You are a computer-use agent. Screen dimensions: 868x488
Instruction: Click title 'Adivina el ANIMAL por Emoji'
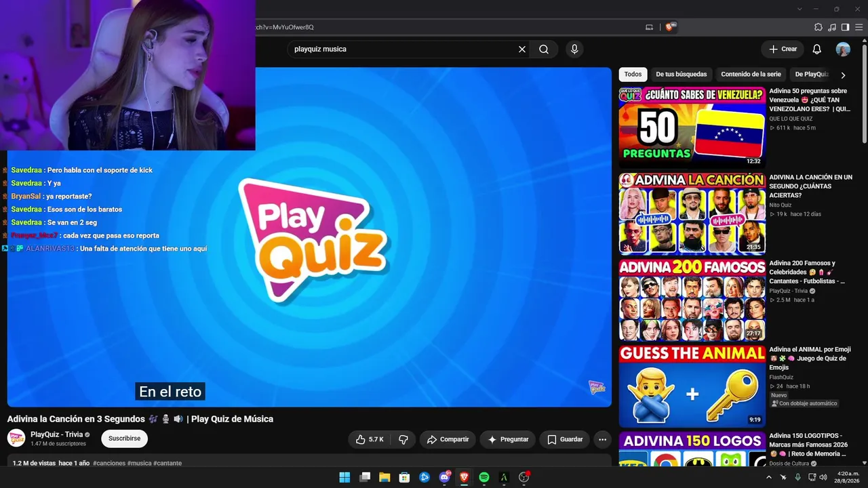click(810, 358)
